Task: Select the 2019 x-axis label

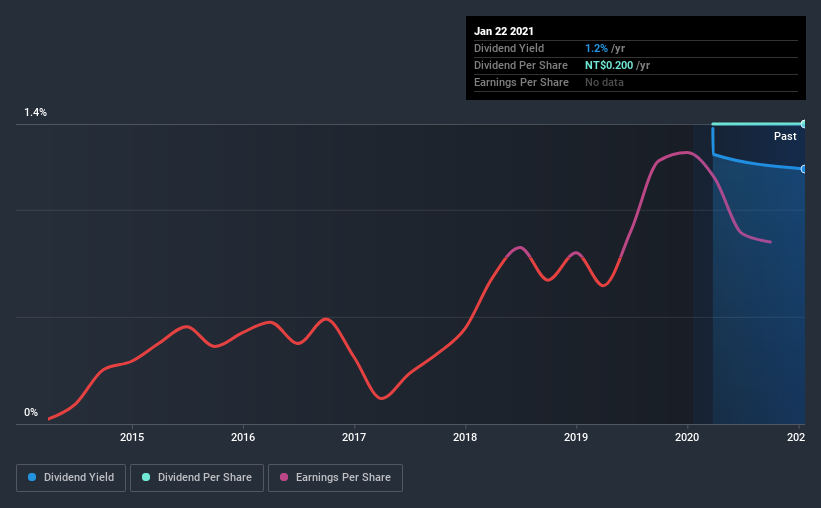Action: 576,437
